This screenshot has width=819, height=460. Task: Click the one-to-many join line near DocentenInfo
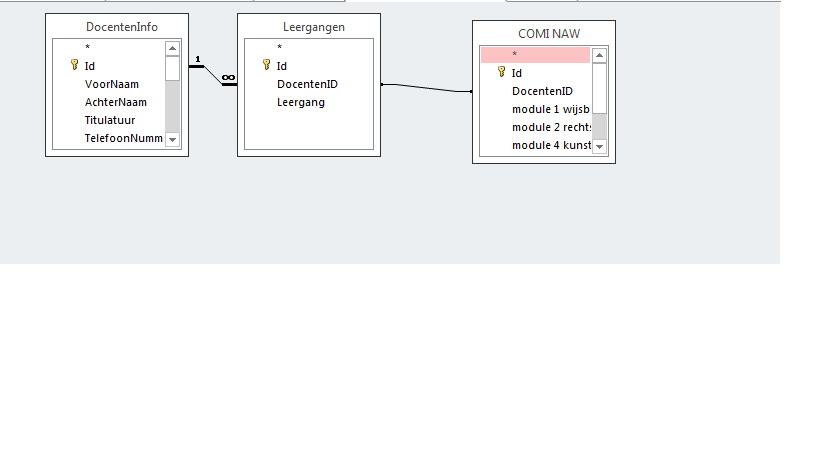coord(213,75)
